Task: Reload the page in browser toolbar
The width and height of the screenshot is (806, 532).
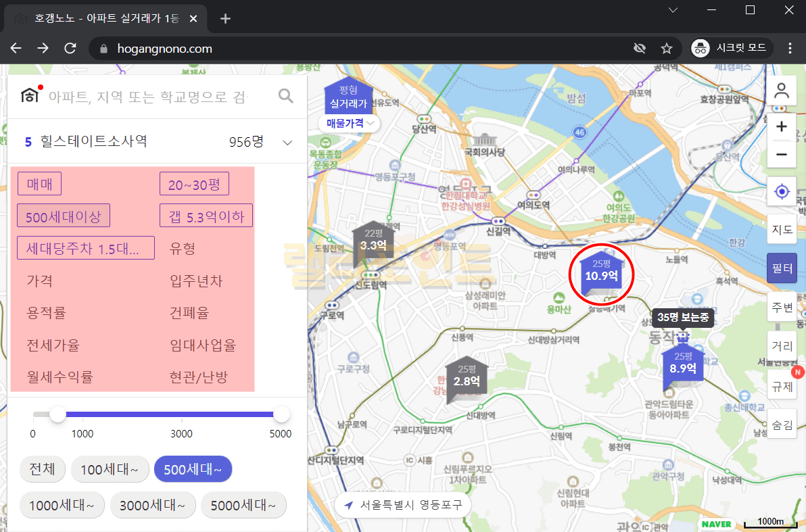Action: 70,49
